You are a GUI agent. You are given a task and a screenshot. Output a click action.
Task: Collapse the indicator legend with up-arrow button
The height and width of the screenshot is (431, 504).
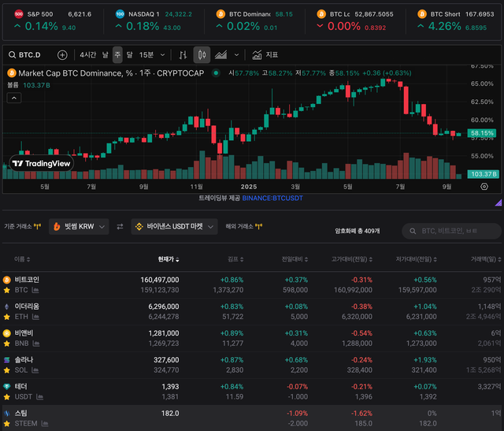click(x=14, y=98)
